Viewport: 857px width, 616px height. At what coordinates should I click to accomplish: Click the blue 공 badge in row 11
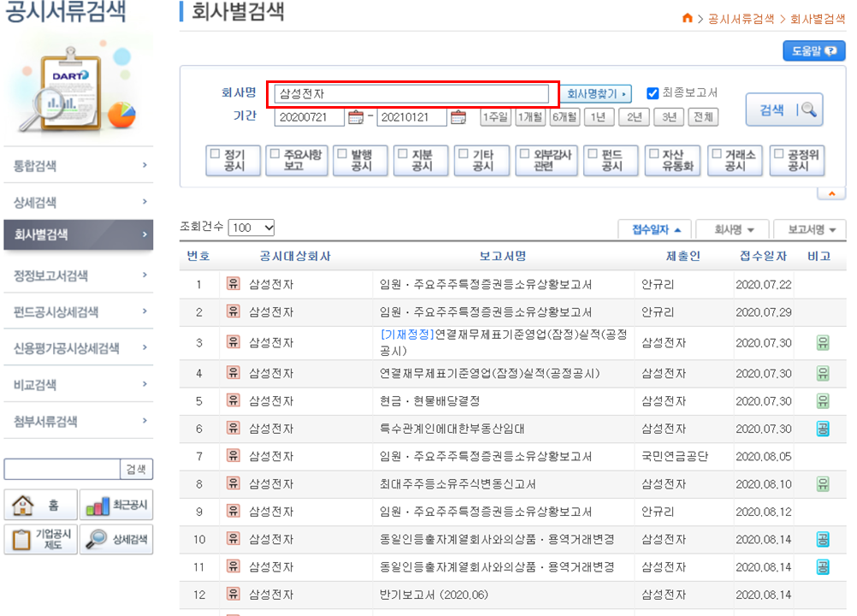[823, 567]
